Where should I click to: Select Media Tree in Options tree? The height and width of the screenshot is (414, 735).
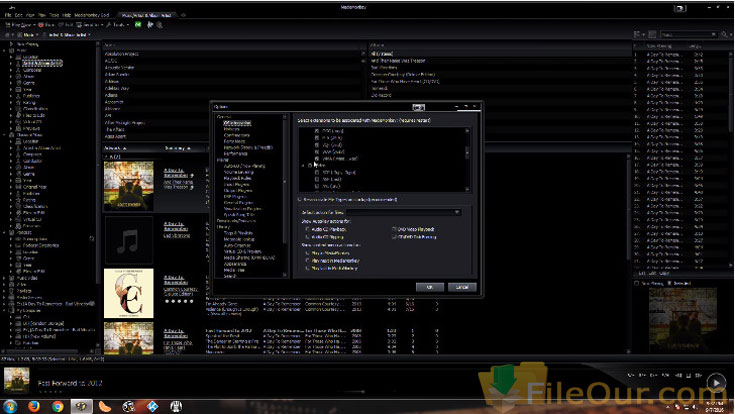click(x=234, y=270)
